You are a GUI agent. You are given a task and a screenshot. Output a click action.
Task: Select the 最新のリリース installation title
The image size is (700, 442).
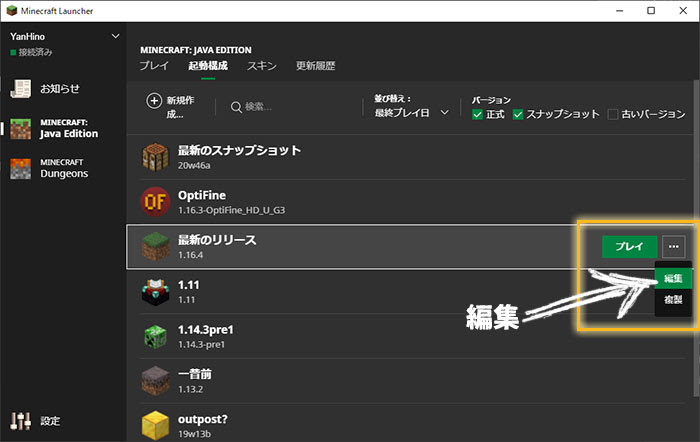[217, 240]
